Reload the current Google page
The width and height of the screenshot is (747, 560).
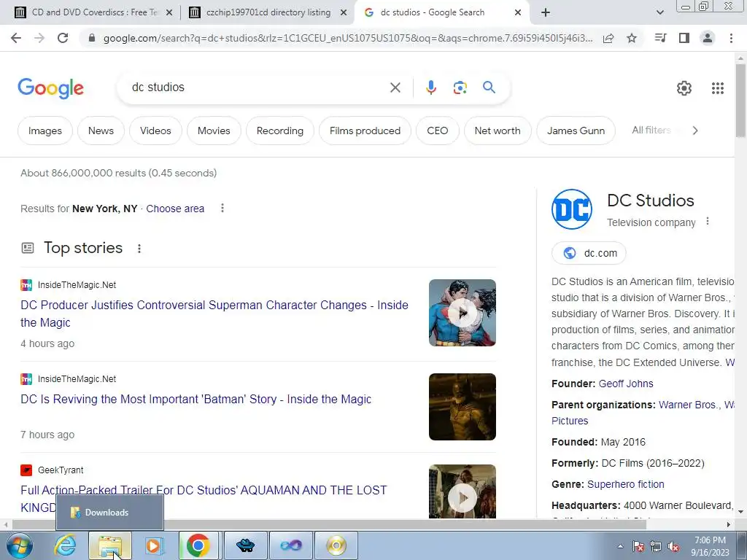63,38
